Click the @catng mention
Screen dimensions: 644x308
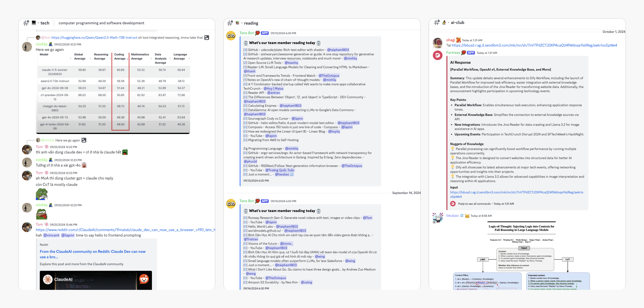tap(307, 282)
